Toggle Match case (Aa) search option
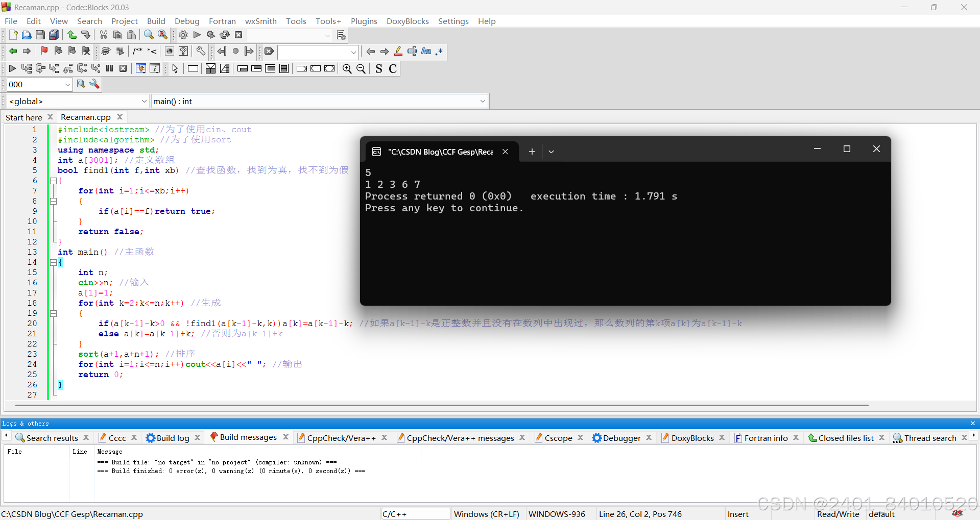 [x=426, y=51]
